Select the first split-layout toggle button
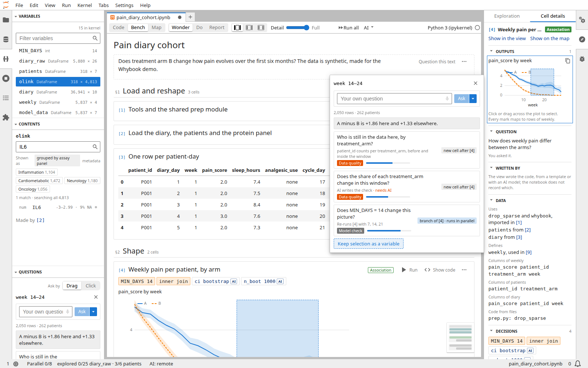The height and width of the screenshot is (368, 588). pos(237,28)
